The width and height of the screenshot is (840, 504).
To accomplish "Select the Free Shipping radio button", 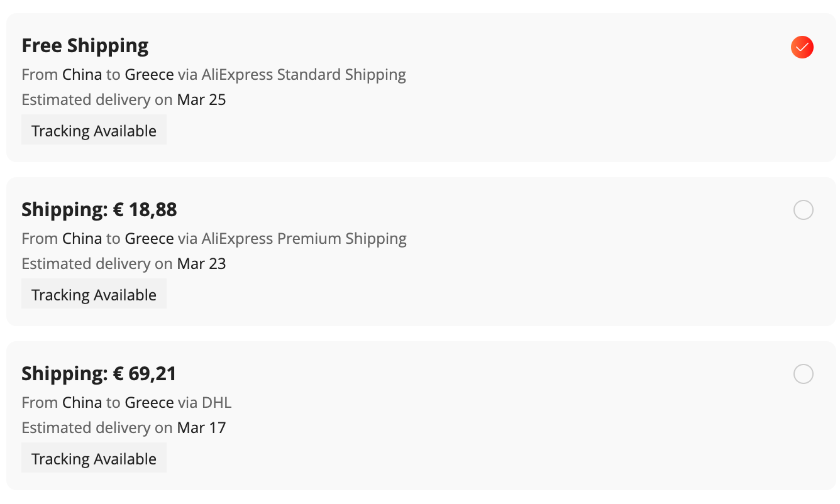I will [x=802, y=47].
